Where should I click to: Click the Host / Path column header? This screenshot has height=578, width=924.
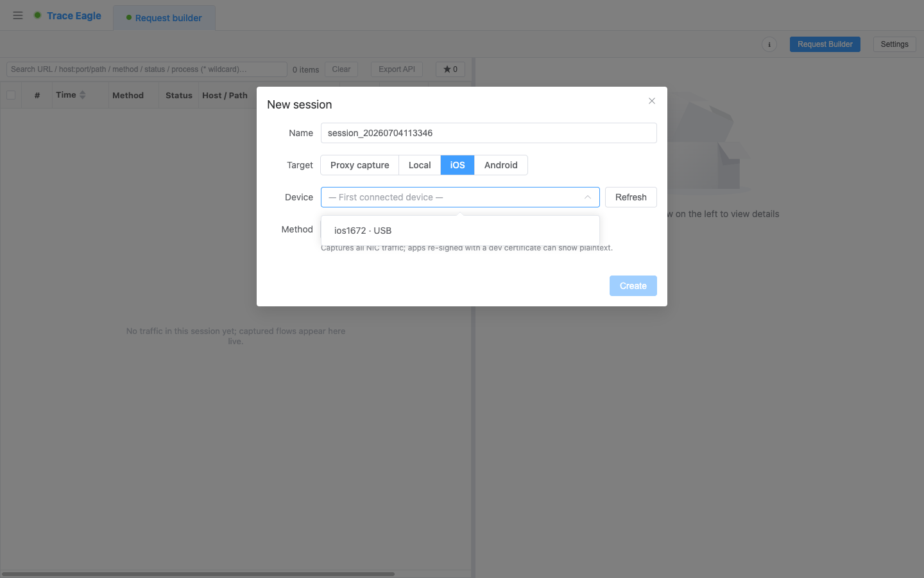tap(225, 95)
